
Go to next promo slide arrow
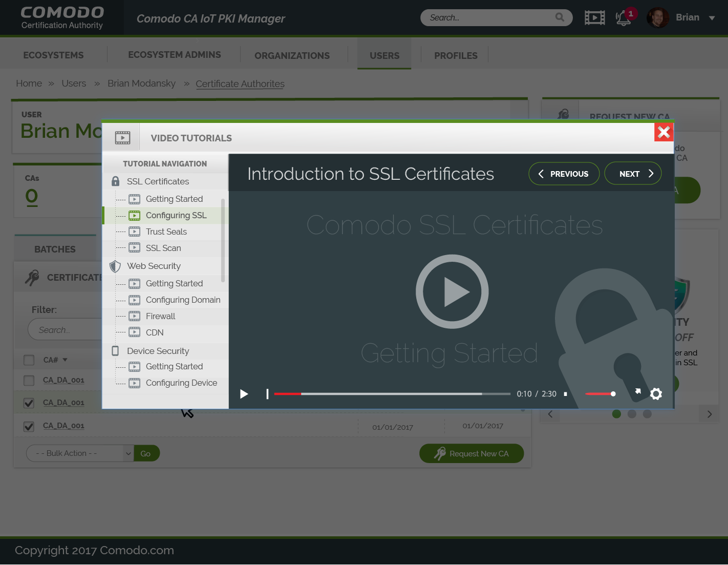709,414
